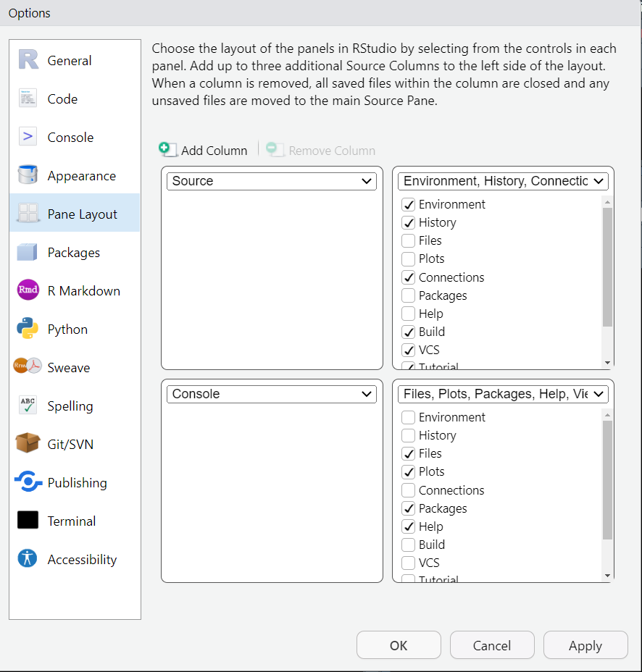Select the R Markdown Rmd icon
The image size is (642, 672).
click(28, 290)
